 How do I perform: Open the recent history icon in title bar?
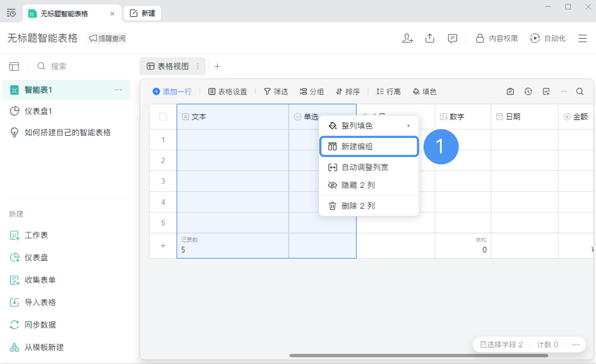point(11,13)
